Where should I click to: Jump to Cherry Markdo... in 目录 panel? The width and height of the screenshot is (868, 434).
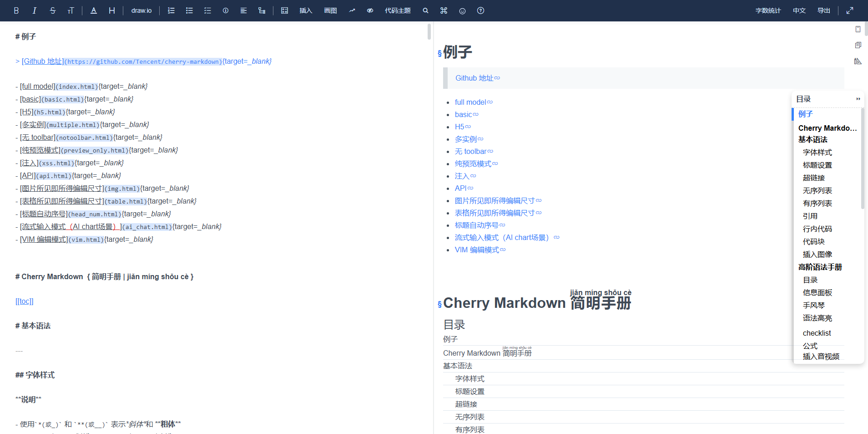828,128
